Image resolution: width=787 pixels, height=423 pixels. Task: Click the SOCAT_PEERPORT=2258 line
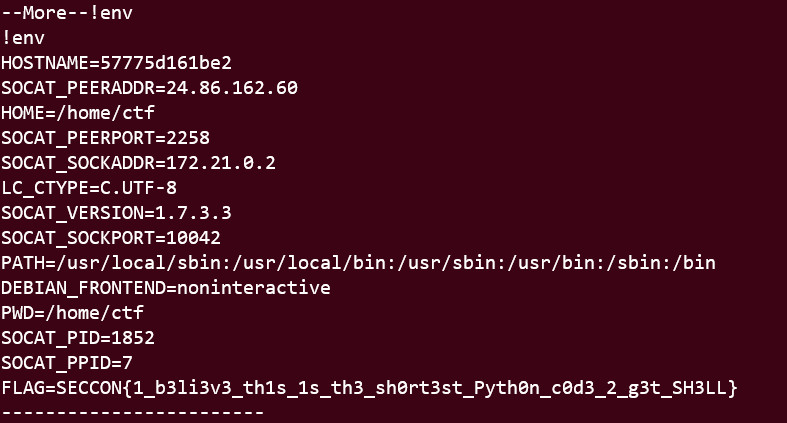click(105, 138)
